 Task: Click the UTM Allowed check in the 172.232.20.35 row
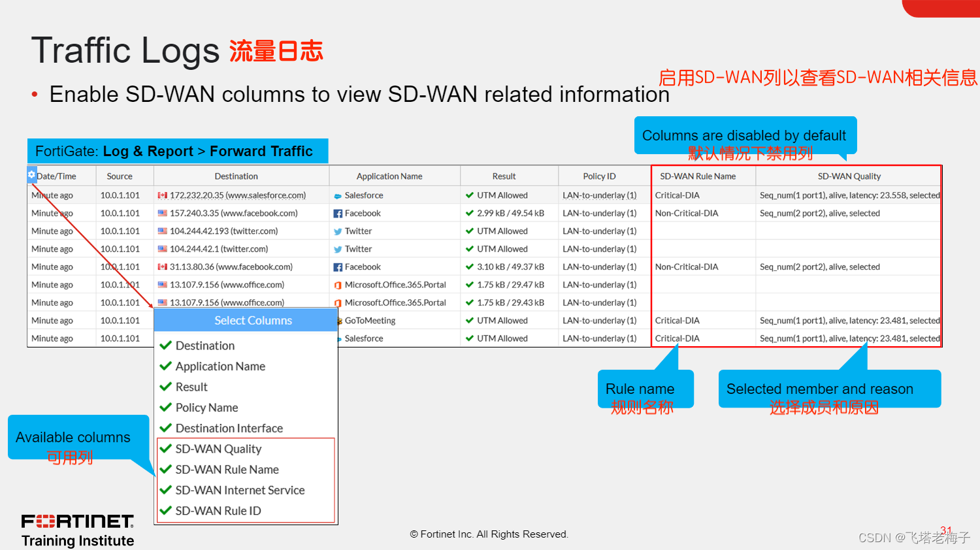click(x=470, y=195)
